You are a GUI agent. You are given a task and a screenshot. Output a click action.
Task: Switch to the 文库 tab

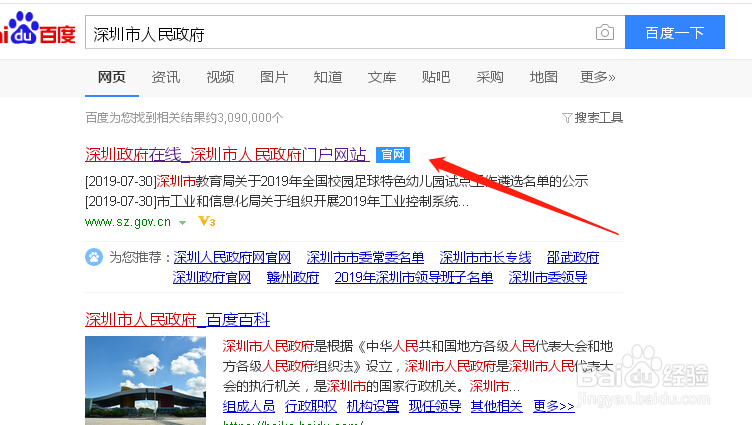[382, 77]
